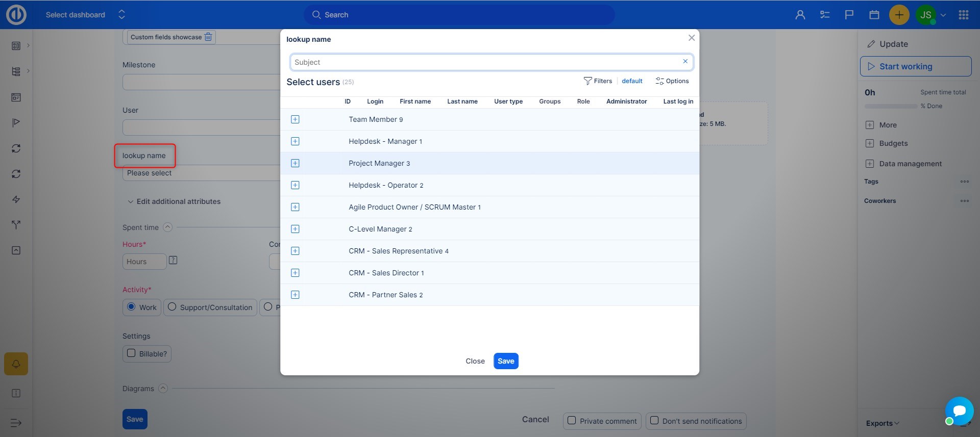Click the Subject search input field
This screenshot has height=437, width=980.
pyautogui.click(x=485, y=62)
